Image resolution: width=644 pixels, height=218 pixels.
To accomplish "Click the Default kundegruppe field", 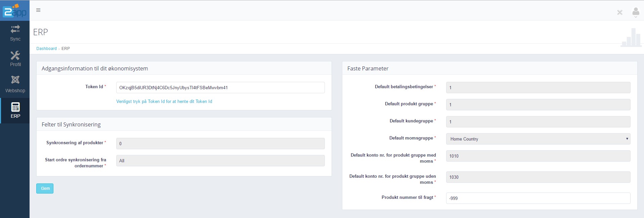I will click(x=538, y=122).
